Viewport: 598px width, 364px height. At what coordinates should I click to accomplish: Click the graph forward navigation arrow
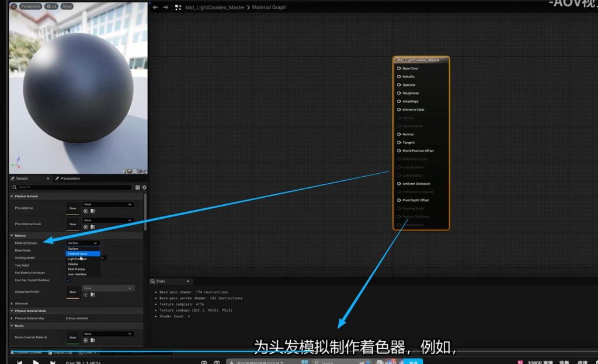tap(166, 8)
